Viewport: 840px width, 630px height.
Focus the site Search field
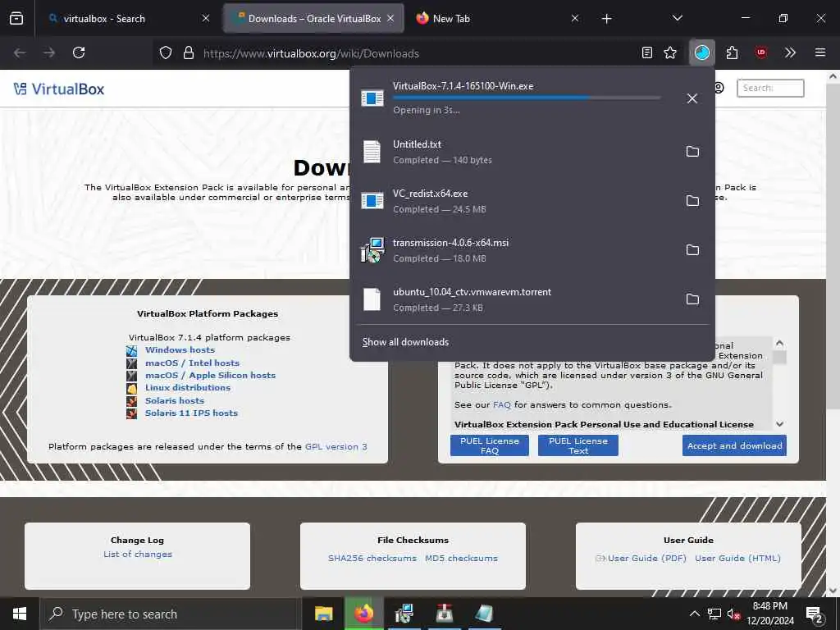770,88
